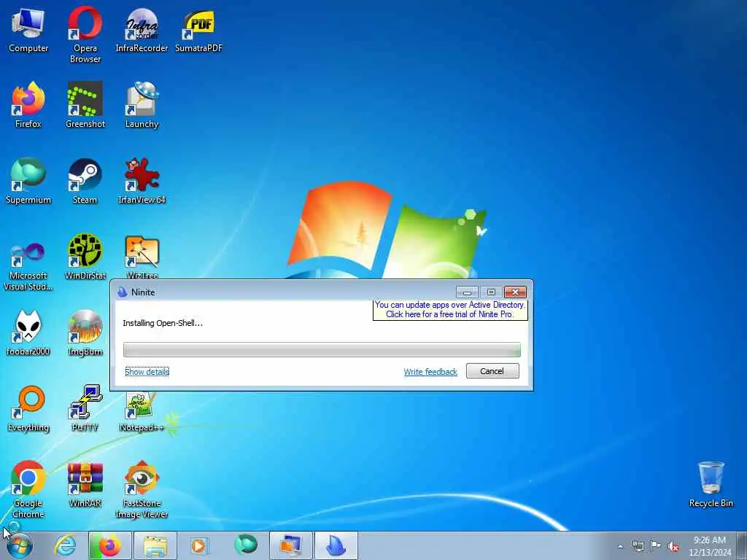Open Windows Explorer from the taskbar
747x560 pixels.
pyautogui.click(x=155, y=545)
